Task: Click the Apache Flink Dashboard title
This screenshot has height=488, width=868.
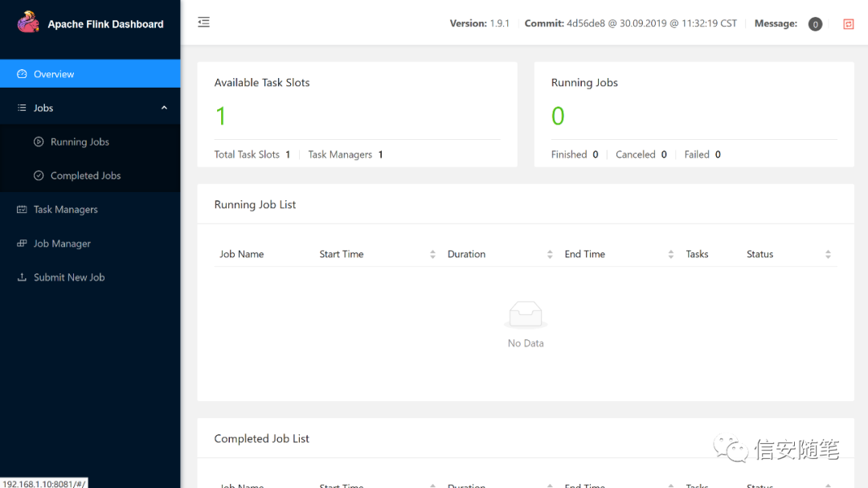Action: click(105, 24)
